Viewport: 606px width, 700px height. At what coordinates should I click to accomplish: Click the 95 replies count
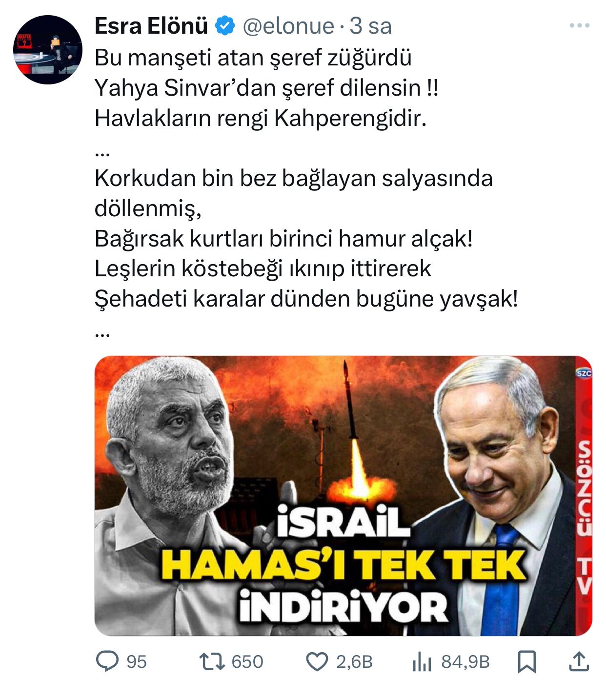click(x=137, y=662)
